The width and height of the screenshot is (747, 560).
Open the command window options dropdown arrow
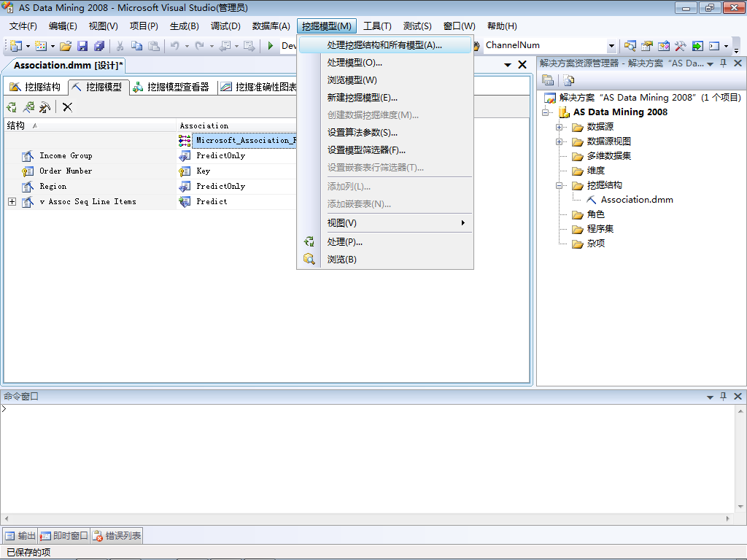[710, 397]
